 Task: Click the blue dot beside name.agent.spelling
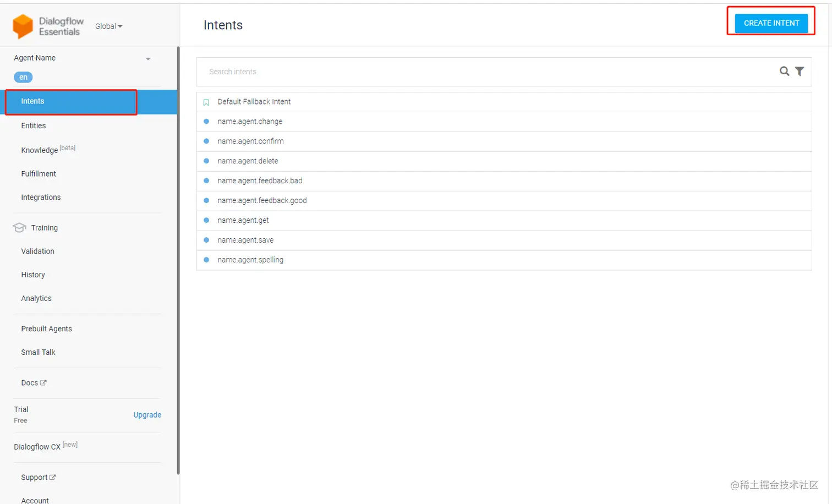pos(206,260)
